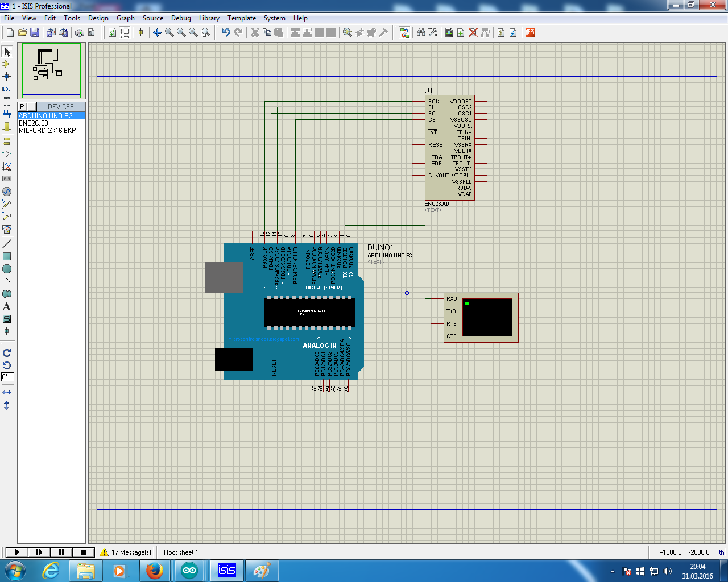The height and width of the screenshot is (582, 728).
Task: Click the ARES netlist transfer icon
Action: (x=530, y=32)
